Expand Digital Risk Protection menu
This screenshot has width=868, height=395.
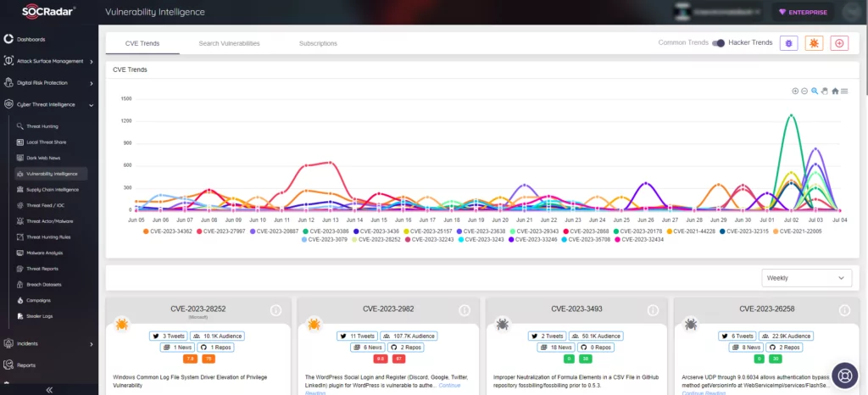[x=48, y=83]
